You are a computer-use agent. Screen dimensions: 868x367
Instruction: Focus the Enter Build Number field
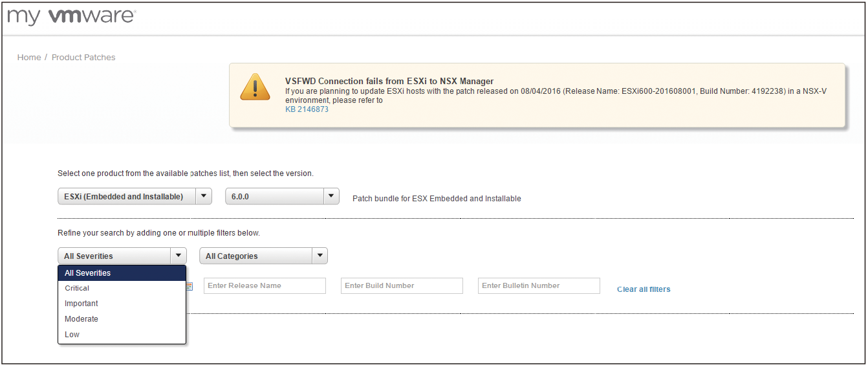pyautogui.click(x=402, y=285)
